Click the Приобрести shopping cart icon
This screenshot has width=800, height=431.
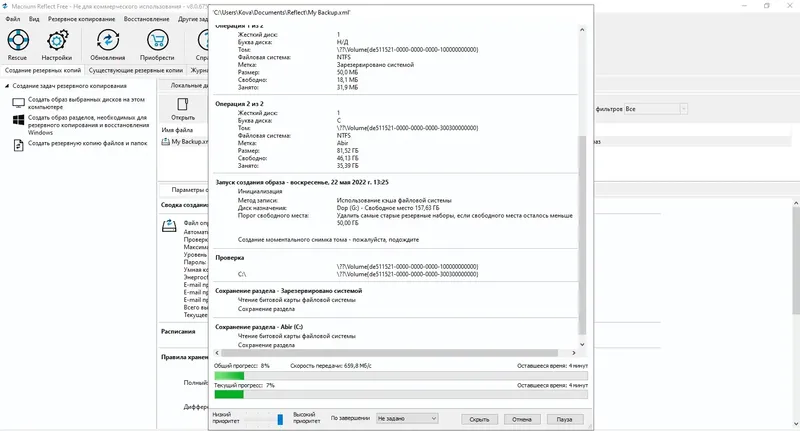tap(157, 40)
